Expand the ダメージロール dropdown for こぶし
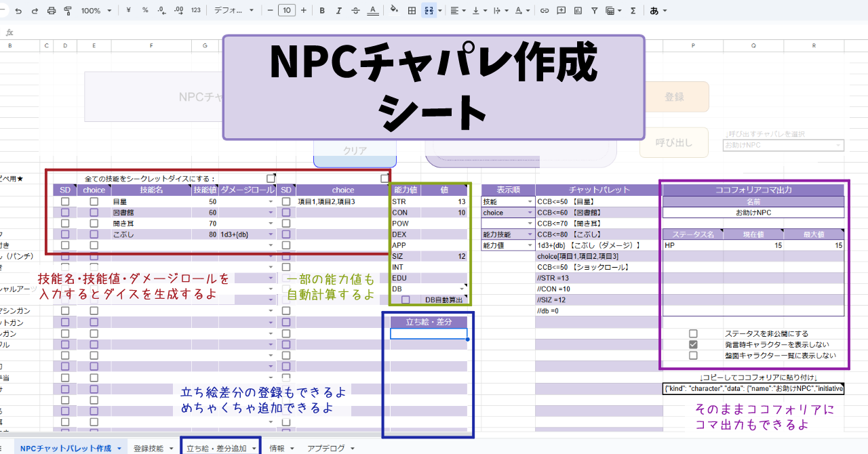 [270, 235]
